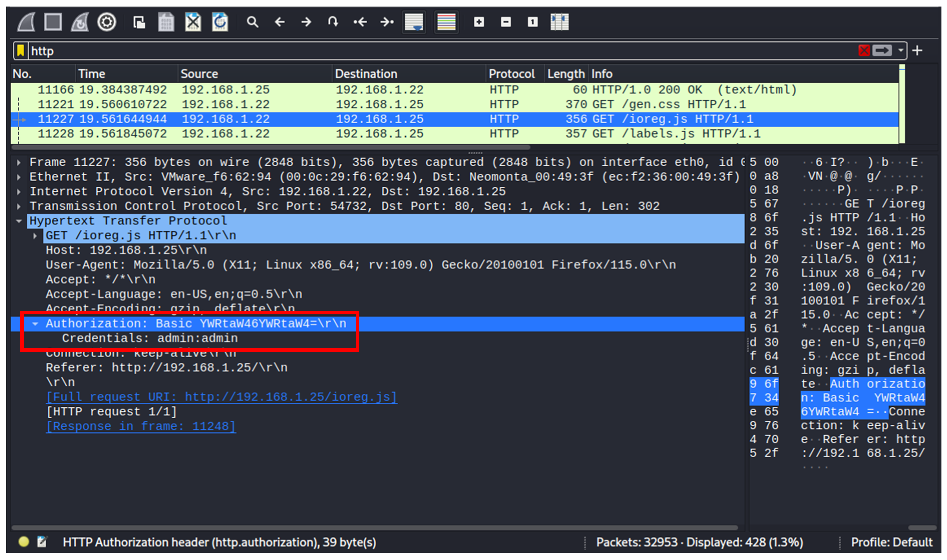Expand the Frame 11227 tree item
This screenshot has width=947, height=560.
(x=19, y=163)
